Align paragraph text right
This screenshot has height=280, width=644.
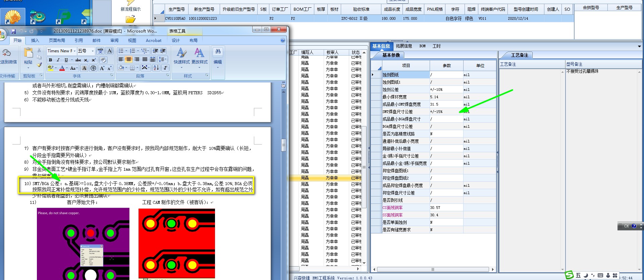coord(137,59)
